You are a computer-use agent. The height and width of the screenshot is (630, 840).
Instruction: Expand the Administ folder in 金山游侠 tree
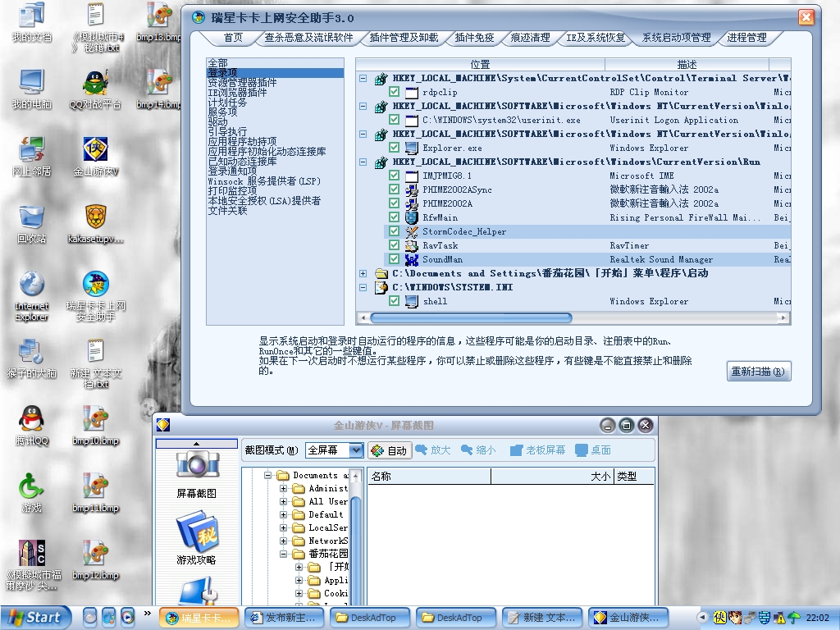(x=283, y=489)
